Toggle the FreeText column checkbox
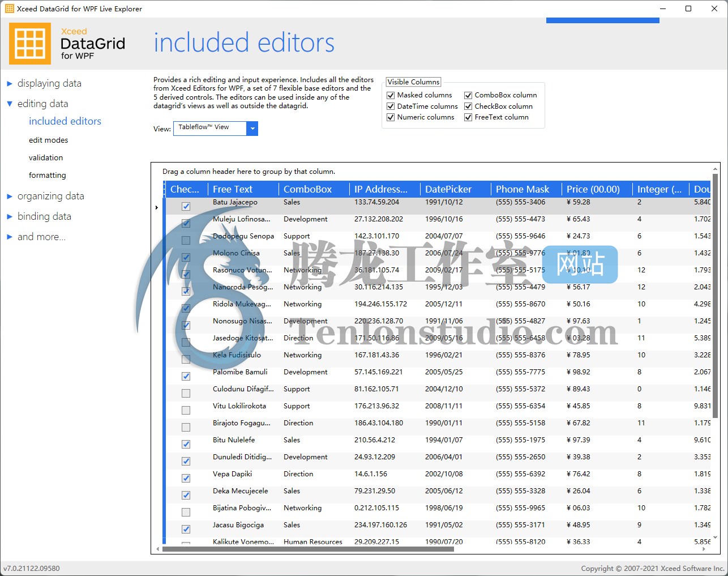The width and height of the screenshot is (728, 576). coord(468,117)
